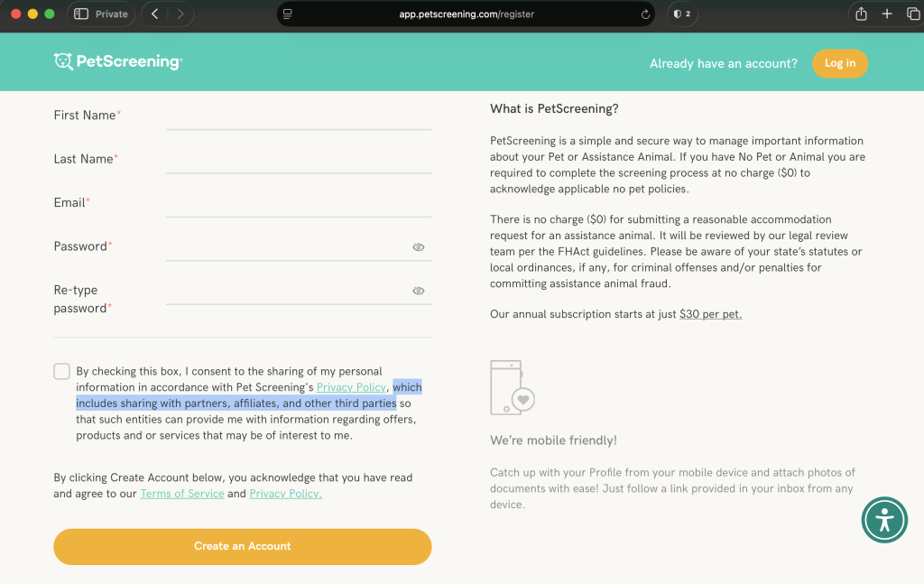
Task: Reload the page in address bar
Action: point(645,14)
